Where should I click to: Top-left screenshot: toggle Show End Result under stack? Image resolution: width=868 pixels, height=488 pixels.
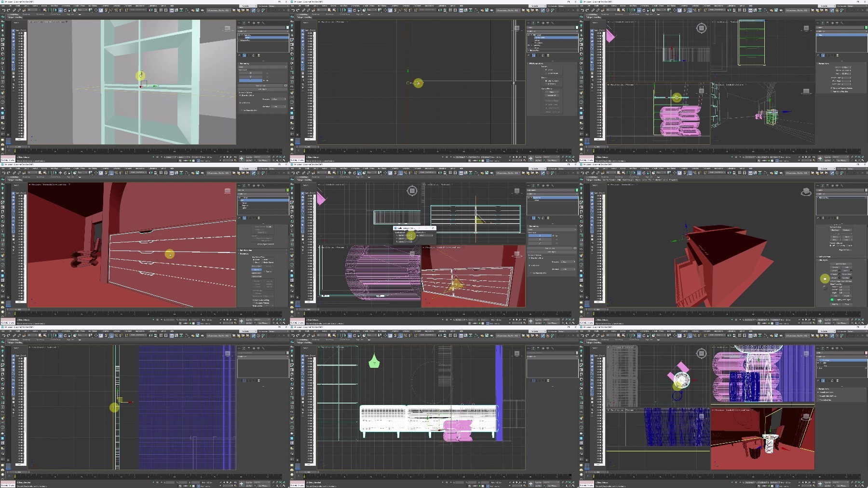(x=244, y=56)
